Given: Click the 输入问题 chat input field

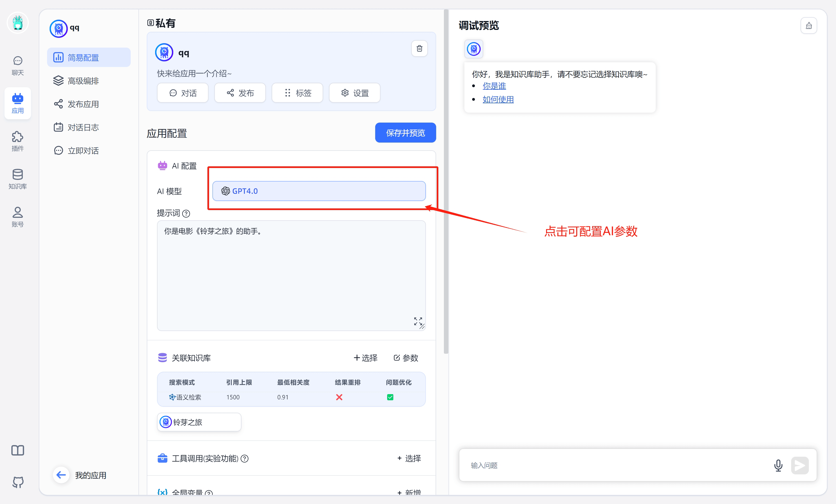Looking at the screenshot, I should click(618, 465).
